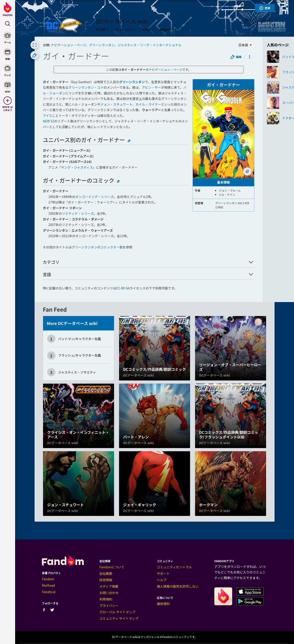Viewport: 294px width, 644px height.
Task: Open the TV (テレビ) icon
Action: point(8,68)
